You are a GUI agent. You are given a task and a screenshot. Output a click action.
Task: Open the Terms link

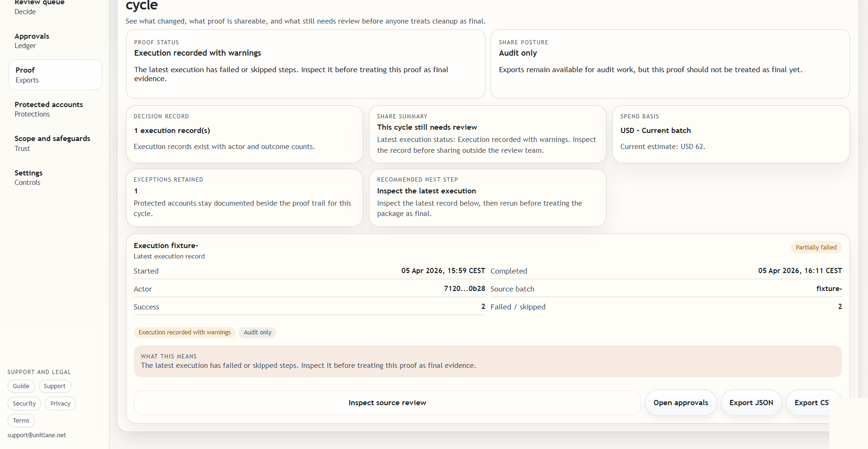[x=21, y=421]
